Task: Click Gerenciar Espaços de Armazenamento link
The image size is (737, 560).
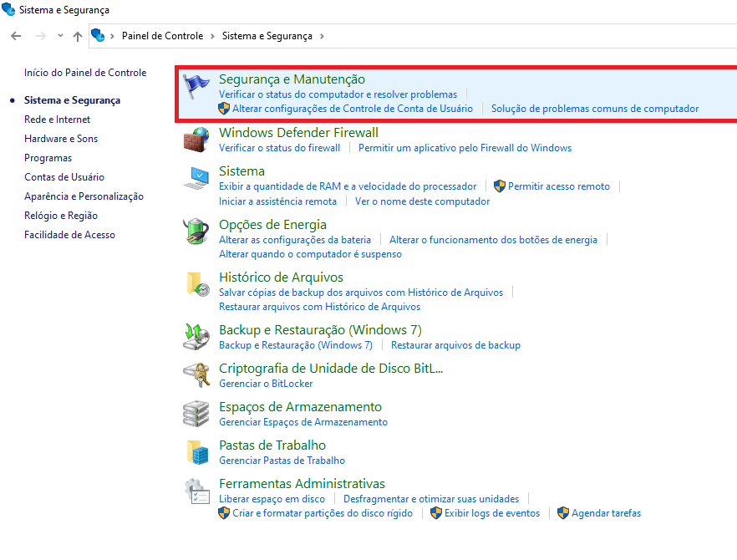Action: tap(303, 422)
